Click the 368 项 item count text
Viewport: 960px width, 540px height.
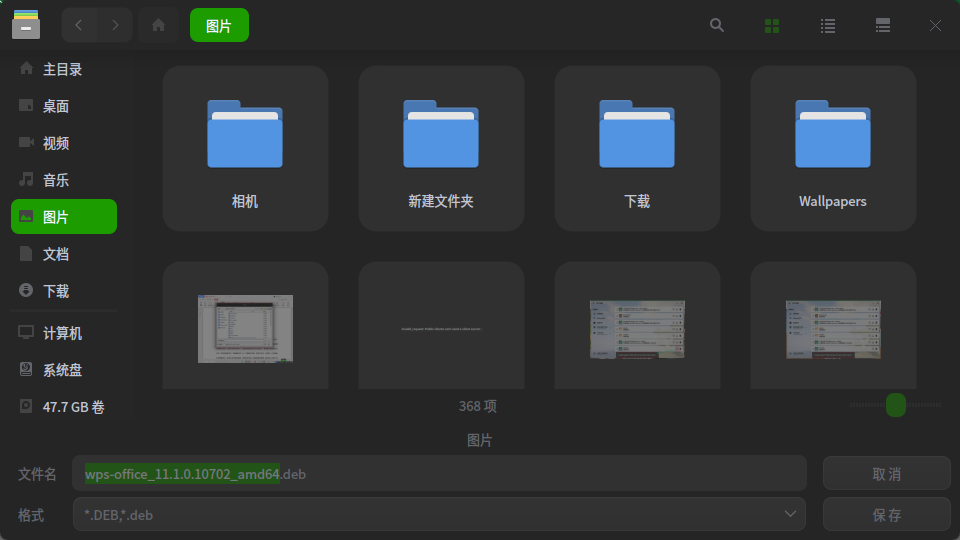pyautogui.click(x=478, y=406)
